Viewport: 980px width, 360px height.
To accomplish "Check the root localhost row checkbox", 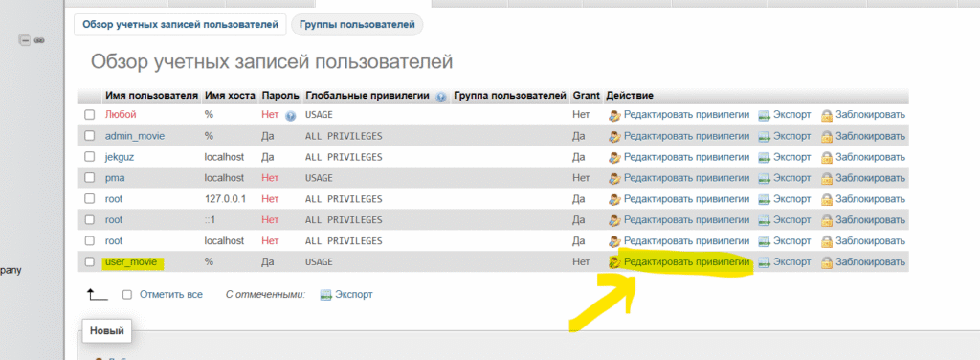I will click(x=89, y=241).
